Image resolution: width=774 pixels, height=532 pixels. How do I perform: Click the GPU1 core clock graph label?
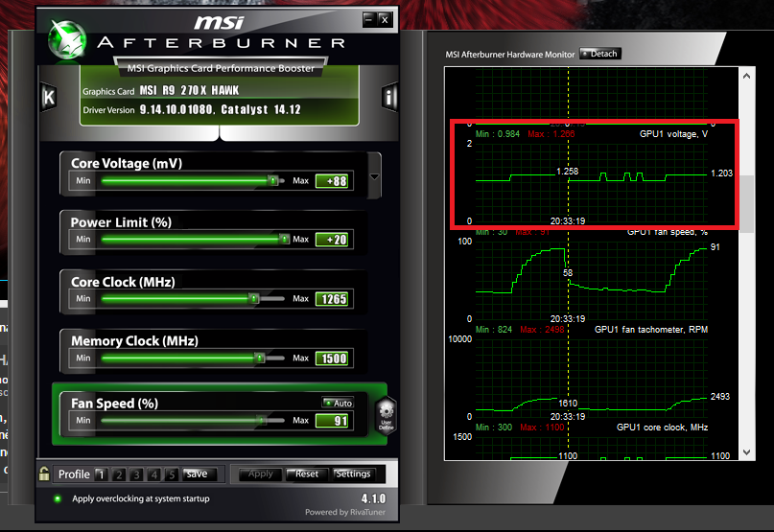pyautogui.click(x=662, y=428)
